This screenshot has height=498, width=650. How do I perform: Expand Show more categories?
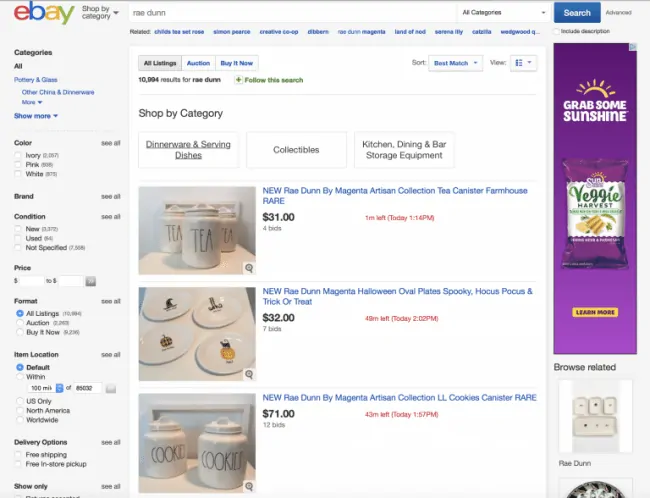pyautogui.click(x=36, y=116)
